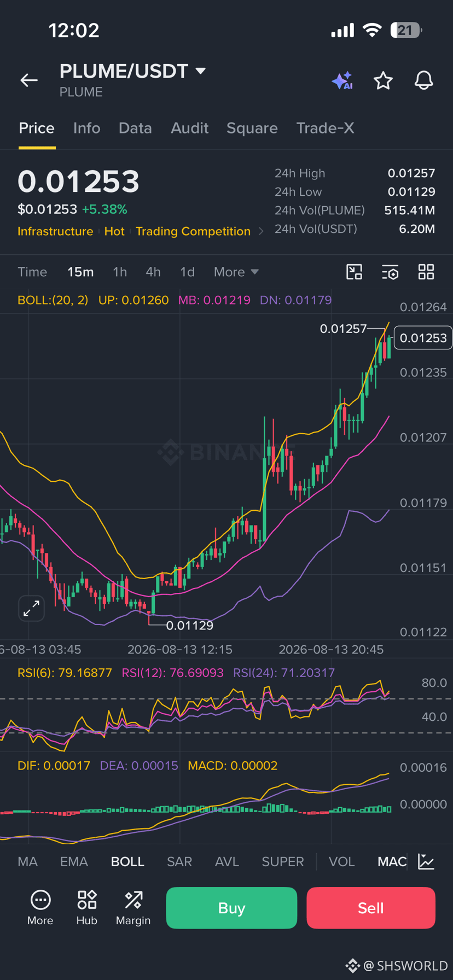Tap the green Buy button
The width and height of the screenshot is (453, 980).
(x=231, y=908)
